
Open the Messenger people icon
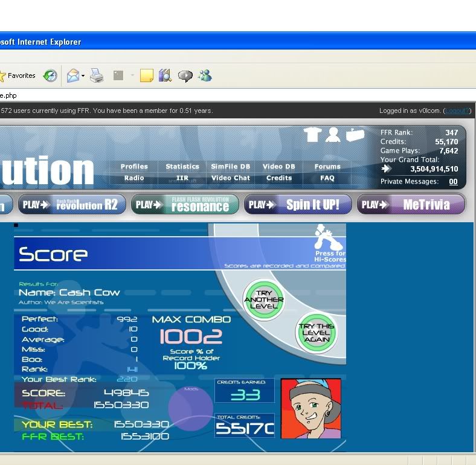pos(205,75)
